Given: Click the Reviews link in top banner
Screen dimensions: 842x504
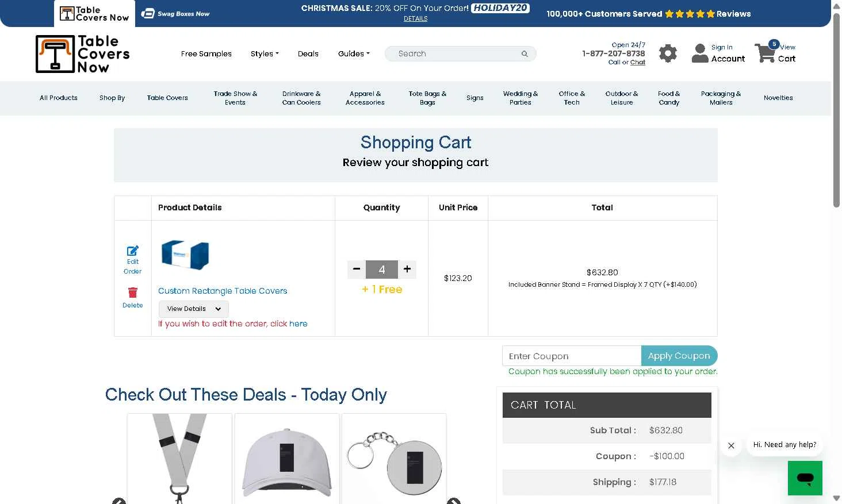Looking at the screenshot, I should (x=734, y=14).
